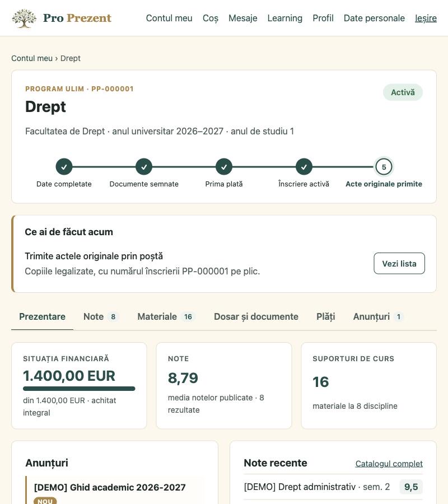This screenshot has height=504, width=448.
Task: Select the Prezentare tab
Action: click(42, 316)
